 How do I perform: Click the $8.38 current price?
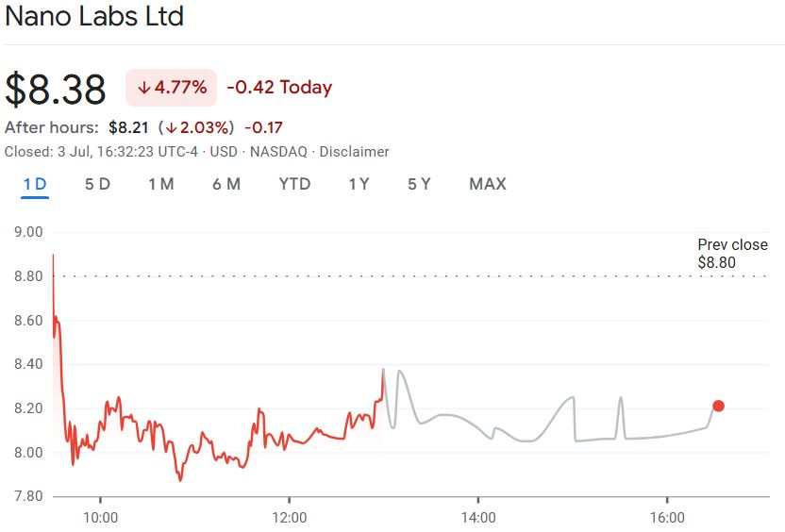tap(56, 90)
